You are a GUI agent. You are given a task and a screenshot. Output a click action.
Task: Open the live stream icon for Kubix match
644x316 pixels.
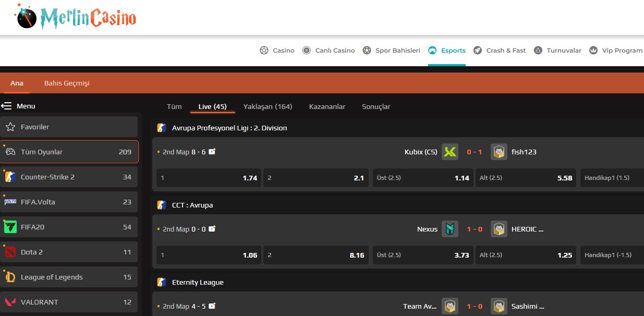click(x=212, y=152)
